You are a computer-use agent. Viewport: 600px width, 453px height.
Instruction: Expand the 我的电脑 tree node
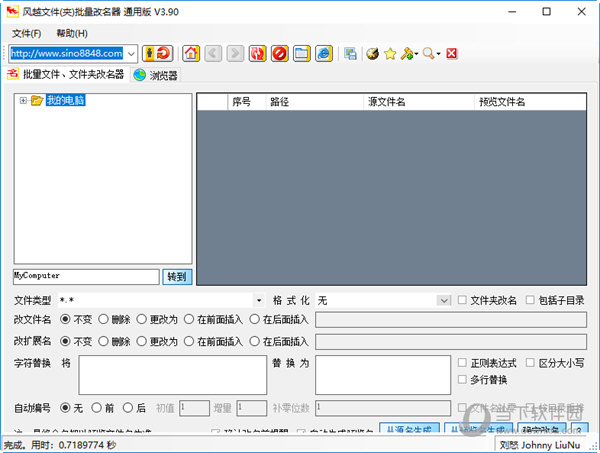click(x=22, y=100)
